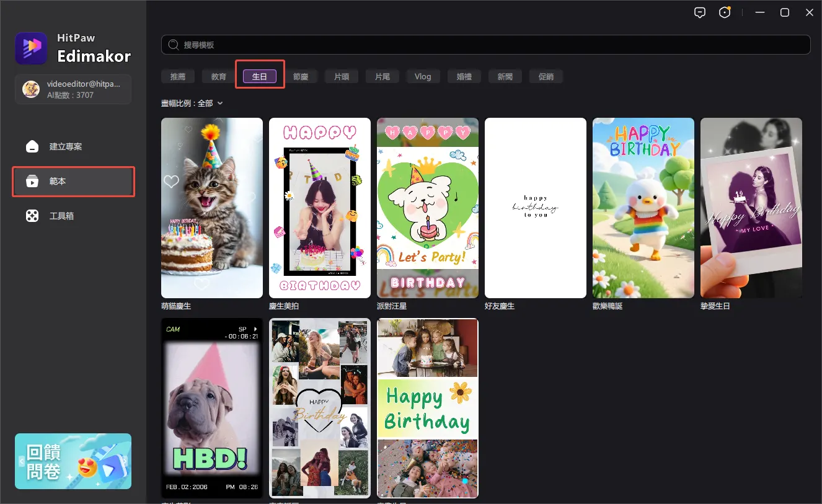Collapse the sidebar with the left arrow

(22, 461)
